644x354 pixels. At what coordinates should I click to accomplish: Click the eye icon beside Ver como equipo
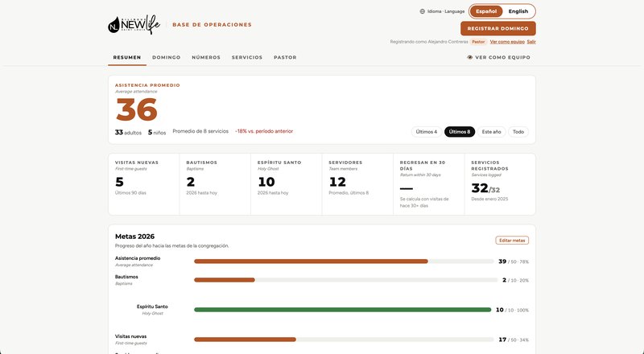coord(470,57)
